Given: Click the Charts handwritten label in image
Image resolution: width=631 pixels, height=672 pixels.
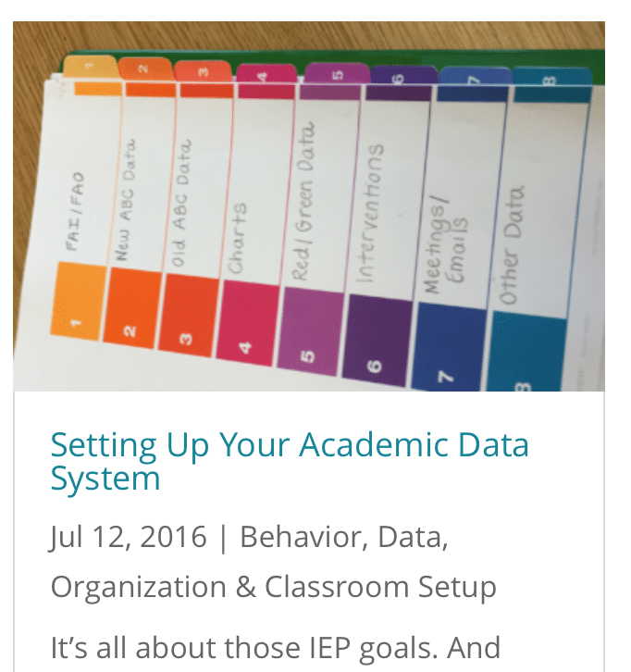Looking at the screenshot, I should click(x=237, y=238).
